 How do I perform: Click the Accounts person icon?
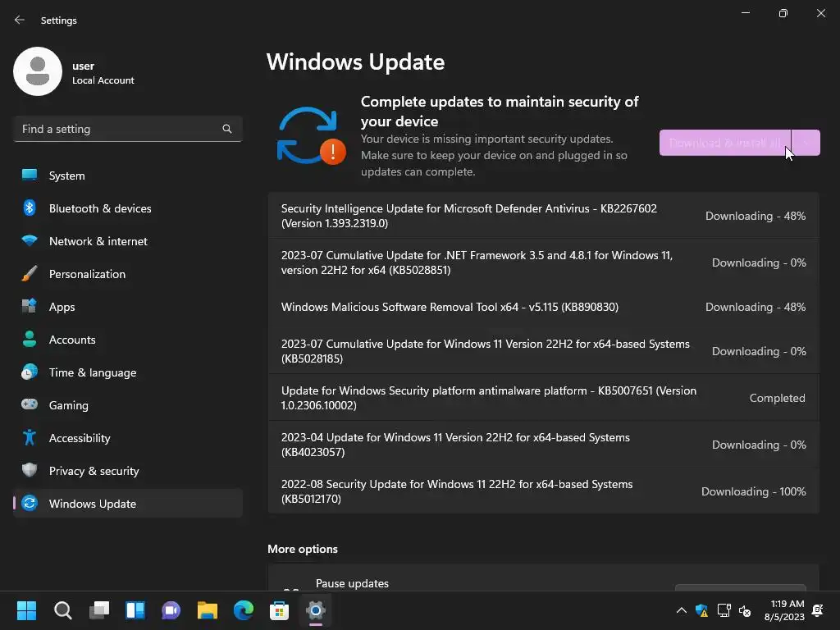(x=30, y=339)
